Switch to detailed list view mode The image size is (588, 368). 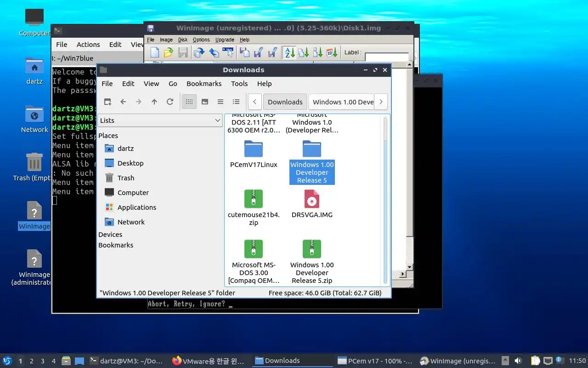pyautogui.click(x=236, y=102)
